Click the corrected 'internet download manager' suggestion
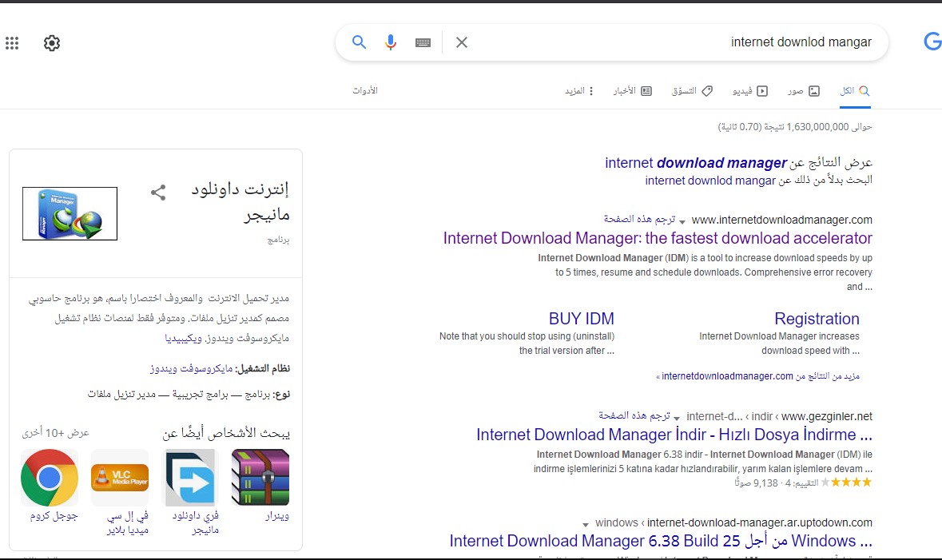Image resolution: width=942 pixels, height=560 pixels. coord(696,163)
